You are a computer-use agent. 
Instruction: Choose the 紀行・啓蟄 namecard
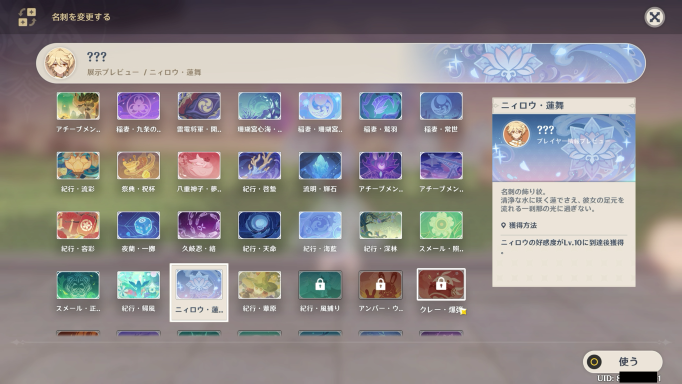tap(259, 166)
